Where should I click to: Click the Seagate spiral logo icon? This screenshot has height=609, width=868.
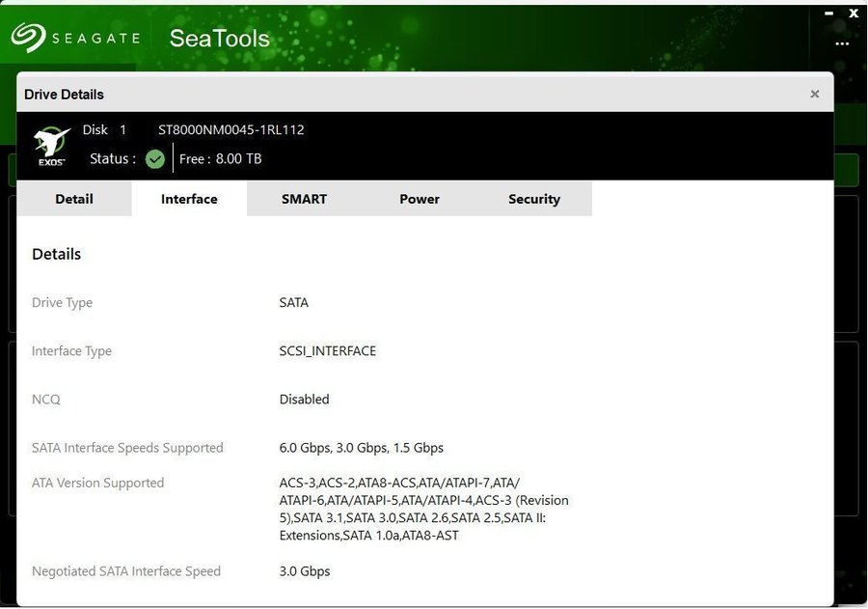(28, 38)
